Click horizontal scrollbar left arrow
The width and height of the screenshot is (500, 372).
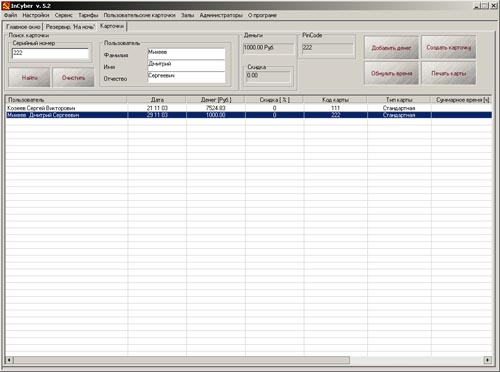pyautogui.click(x=9, y=360)
